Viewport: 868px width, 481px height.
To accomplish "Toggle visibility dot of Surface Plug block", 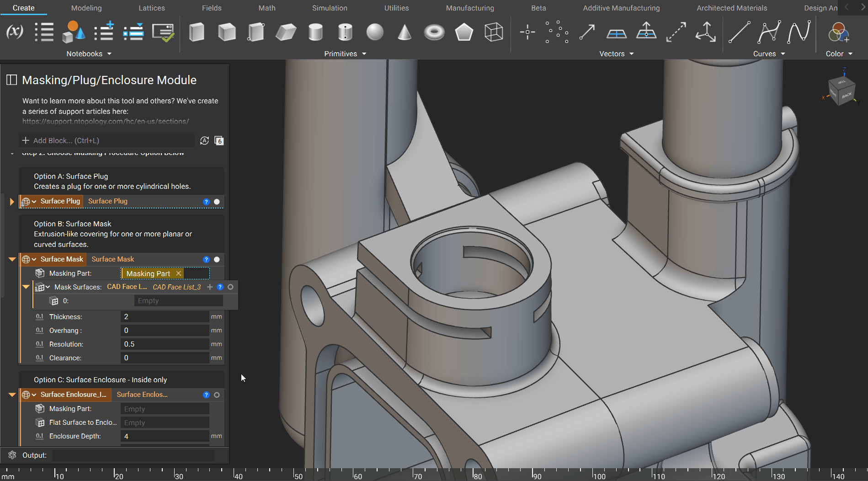I will [x=217, y=202].
